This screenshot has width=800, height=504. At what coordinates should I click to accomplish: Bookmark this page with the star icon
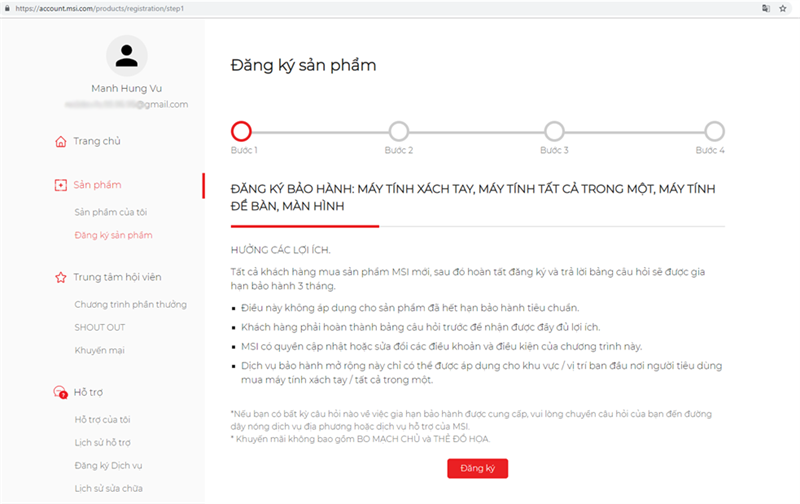(x=783, y=8)
